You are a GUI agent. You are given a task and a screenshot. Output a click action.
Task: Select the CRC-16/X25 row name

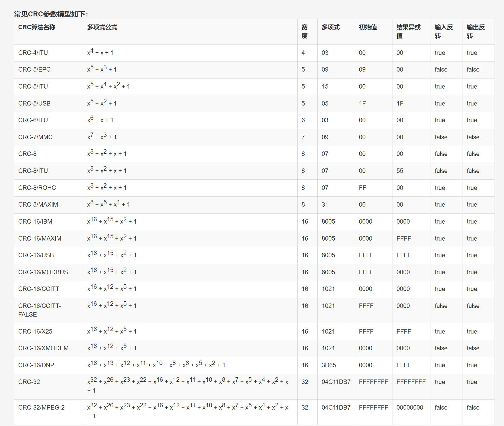(35, 332)
